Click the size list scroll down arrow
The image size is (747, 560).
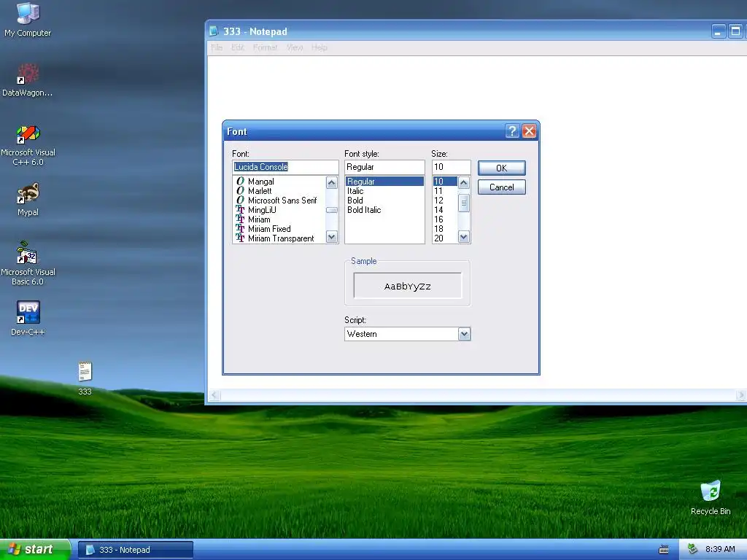point(463,237)
